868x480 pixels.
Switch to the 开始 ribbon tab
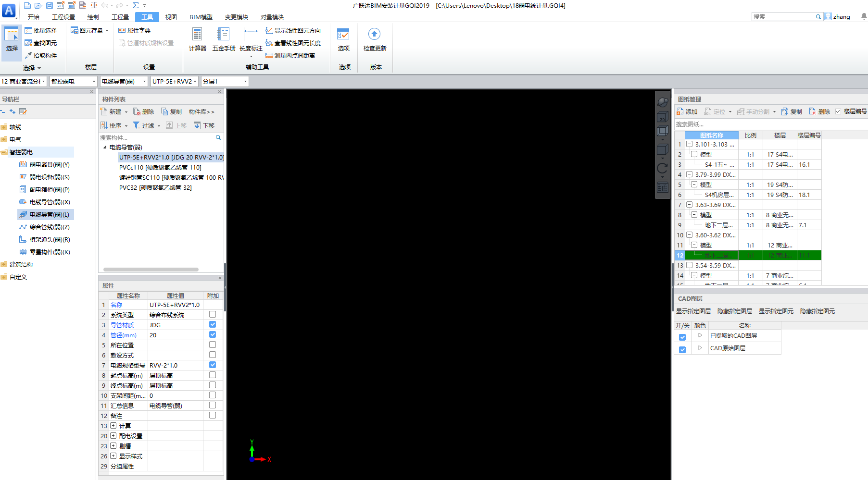[x=34, y=17]
